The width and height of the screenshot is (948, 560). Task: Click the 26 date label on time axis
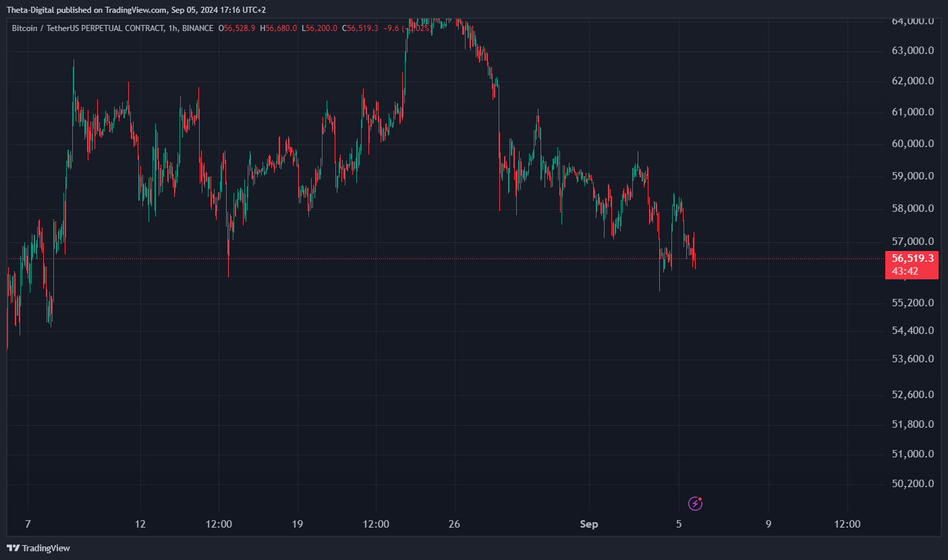(454, 524)
